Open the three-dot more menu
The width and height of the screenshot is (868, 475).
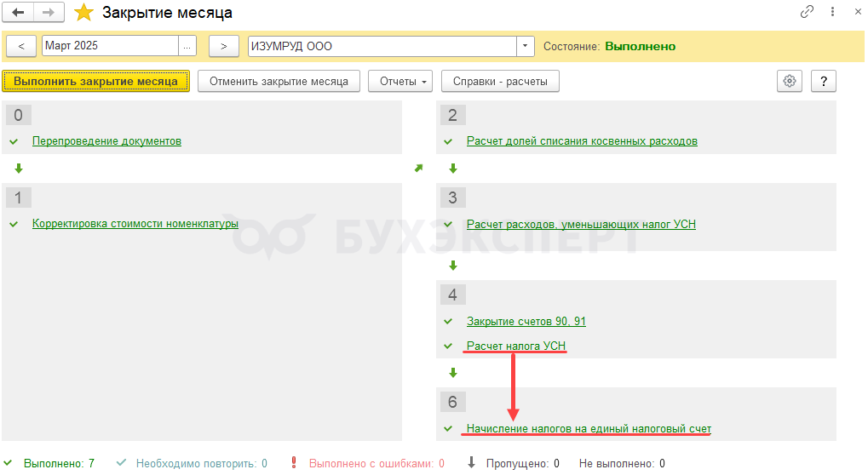(832, 12)
